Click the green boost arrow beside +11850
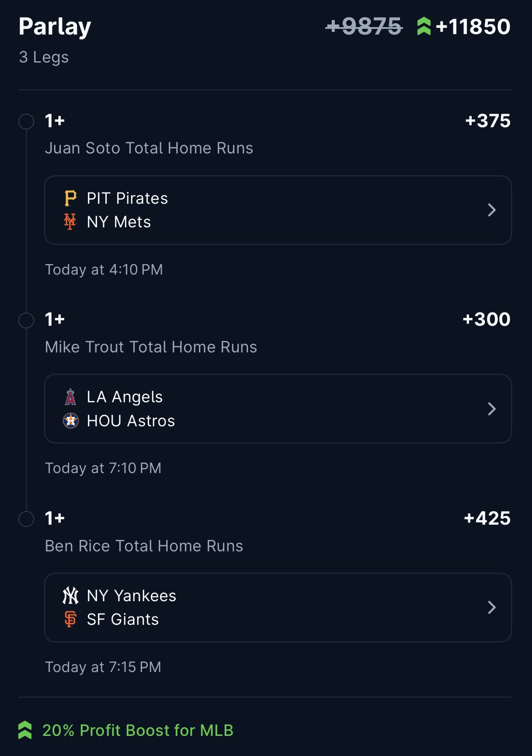 [424, 26]
